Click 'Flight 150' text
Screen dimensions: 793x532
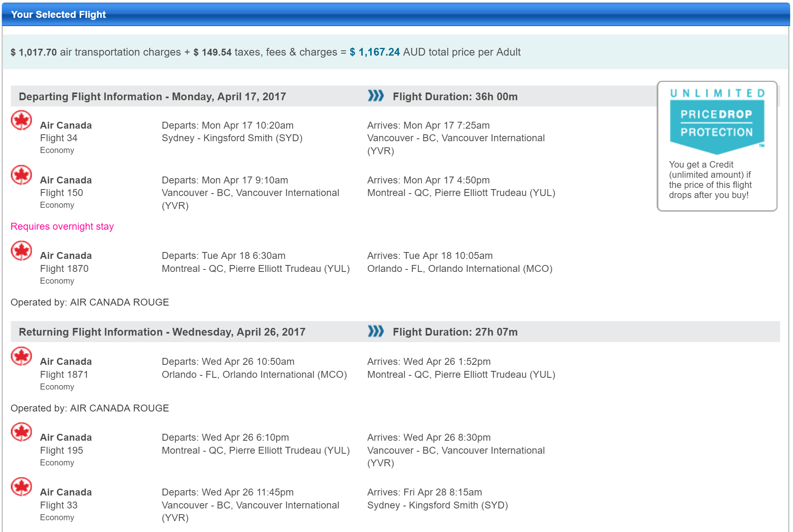pyautogui.click(x=61, y=193)
